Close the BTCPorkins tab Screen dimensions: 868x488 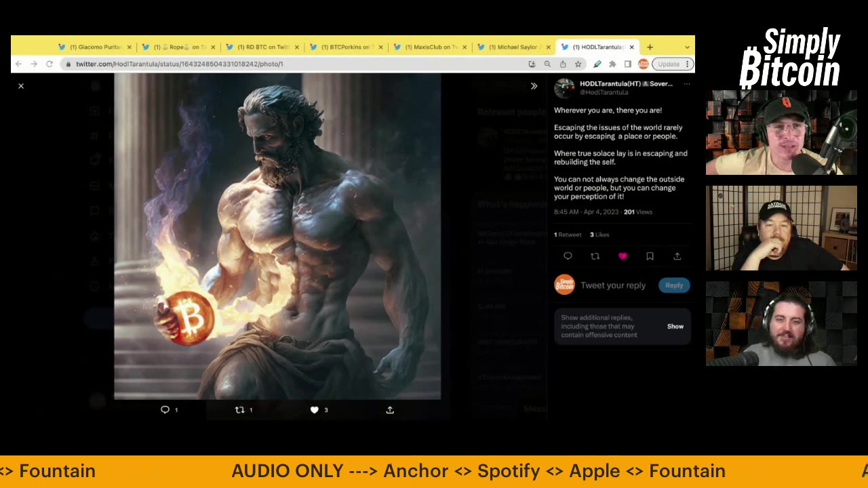[380, 47]
